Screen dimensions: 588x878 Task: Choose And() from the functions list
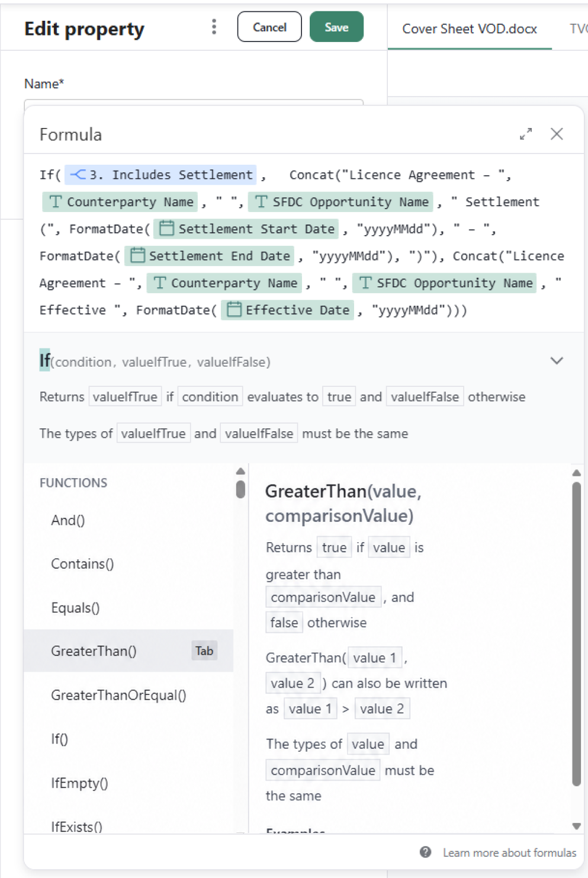tap(128, 520)
